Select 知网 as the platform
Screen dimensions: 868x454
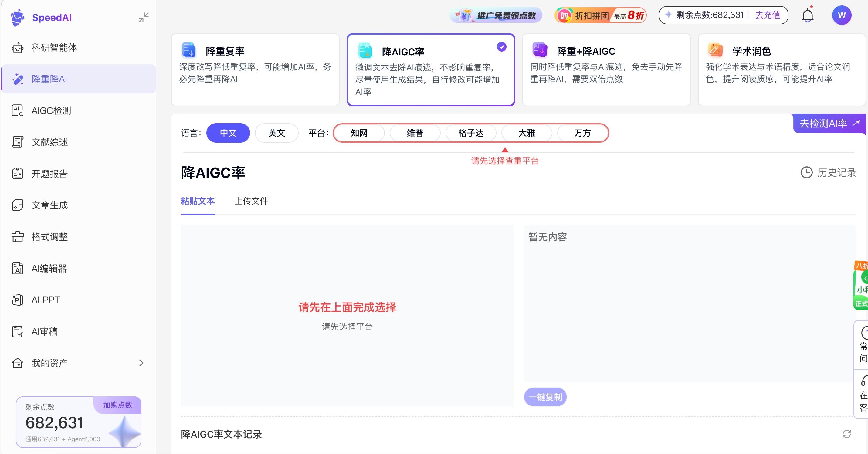click(359, 133)
